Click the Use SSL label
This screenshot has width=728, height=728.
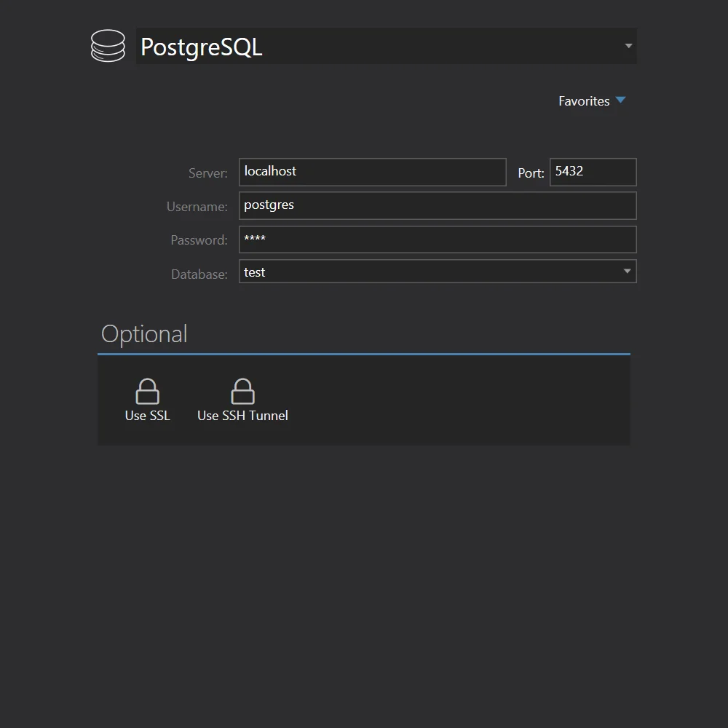[x=147, y=416]
